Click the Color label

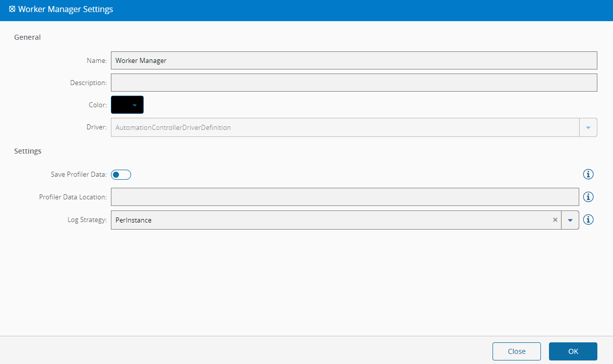[x=98, y=105]
